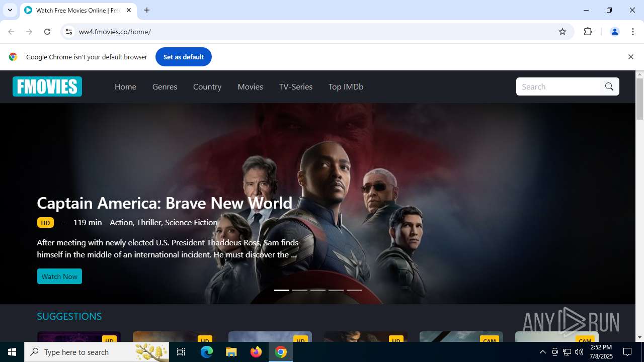Click the HD badge under the title
The height and width of the screenshot is (362, 644).
click(45, 223)
